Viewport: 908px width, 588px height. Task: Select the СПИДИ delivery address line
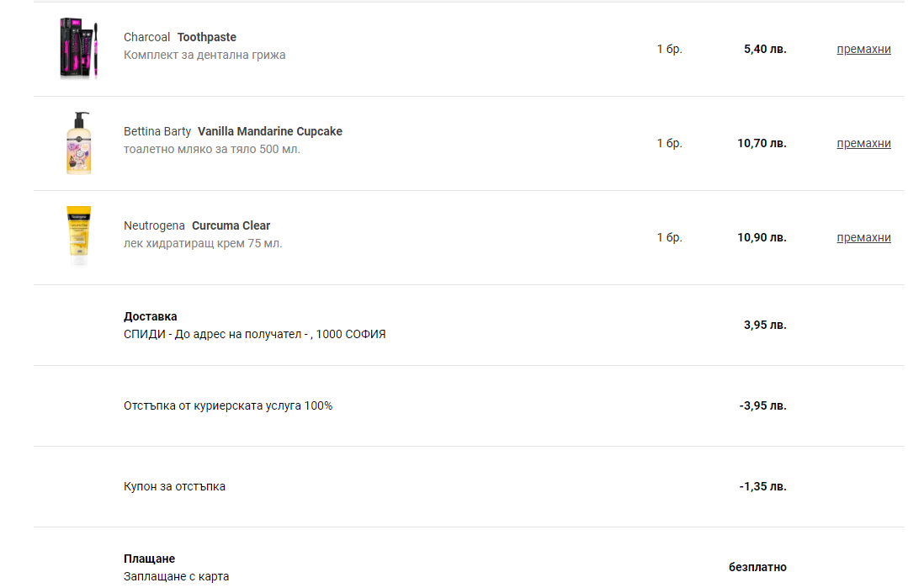coord(255,335)
